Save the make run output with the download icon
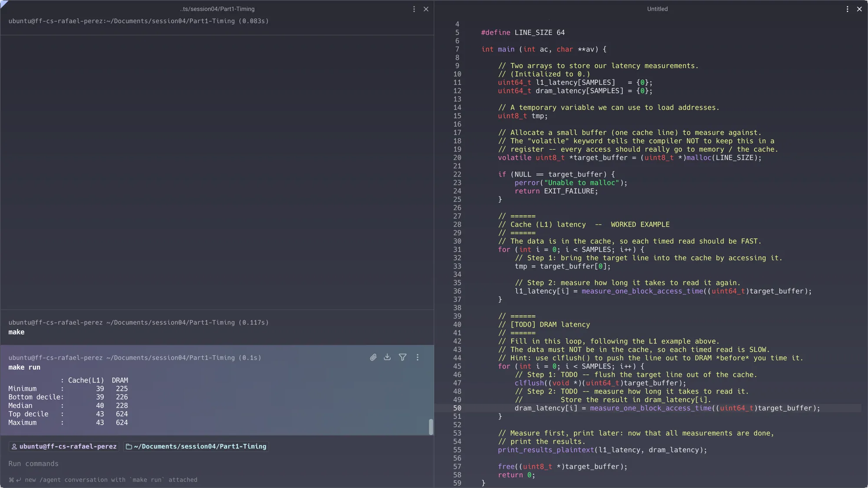This screenshot has height=488, width=868. coord(387,357)
